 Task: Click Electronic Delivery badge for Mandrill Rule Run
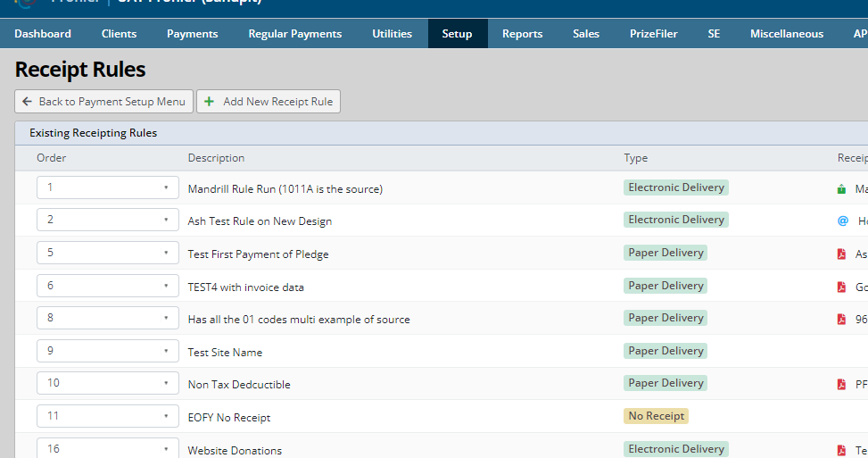pos(676,187)
